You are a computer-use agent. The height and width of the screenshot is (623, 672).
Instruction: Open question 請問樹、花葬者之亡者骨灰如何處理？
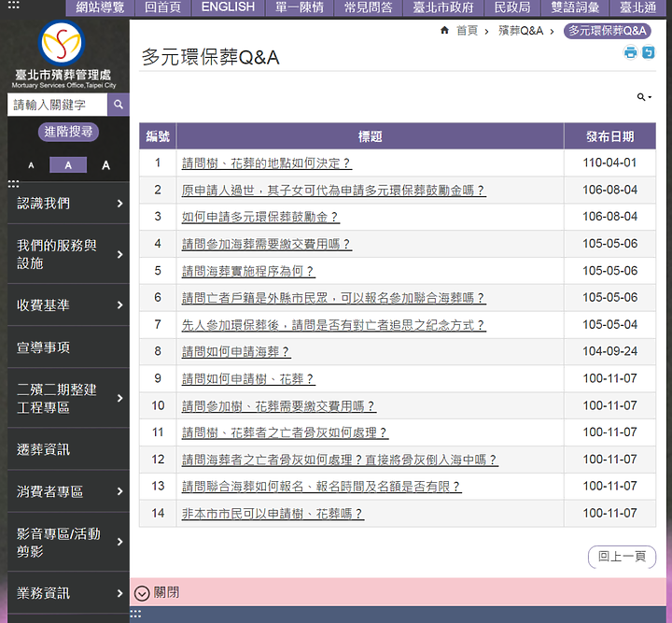[x=285, y=432]
